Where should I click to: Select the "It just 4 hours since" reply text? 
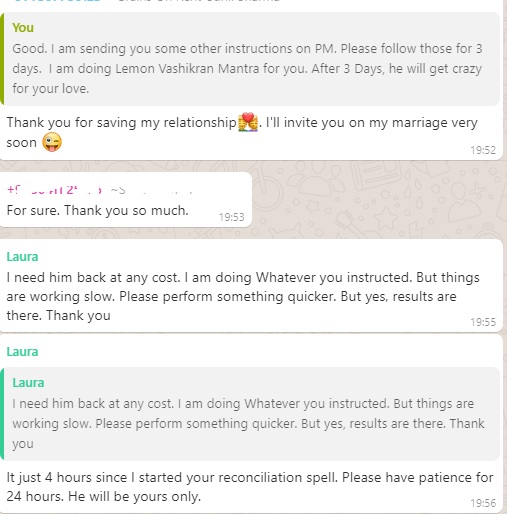[x=250, y=487]
